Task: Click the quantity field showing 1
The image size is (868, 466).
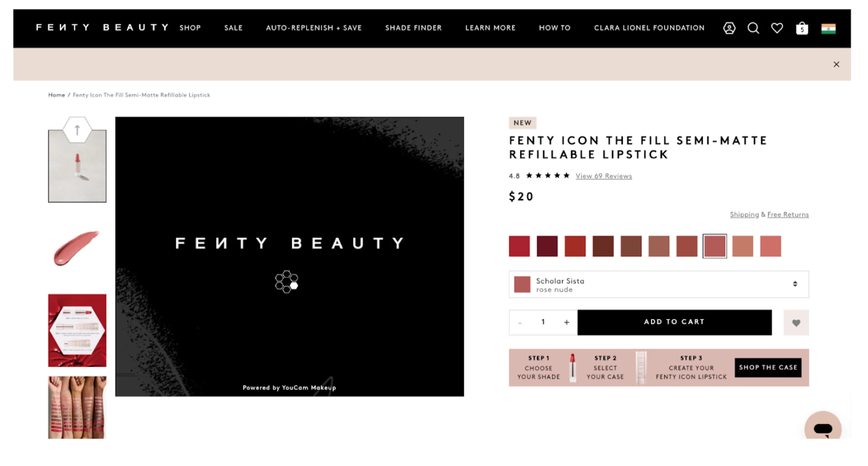Action: click(543, 322)
